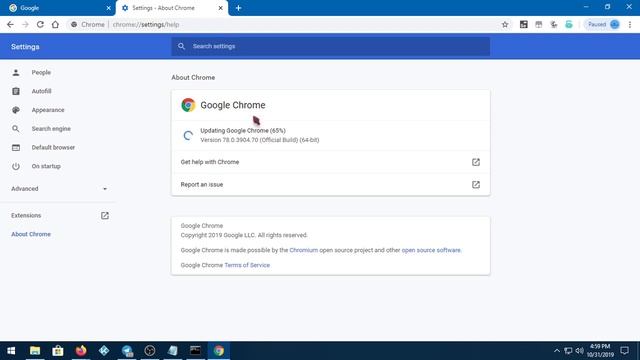Close the Google tab

109,8
